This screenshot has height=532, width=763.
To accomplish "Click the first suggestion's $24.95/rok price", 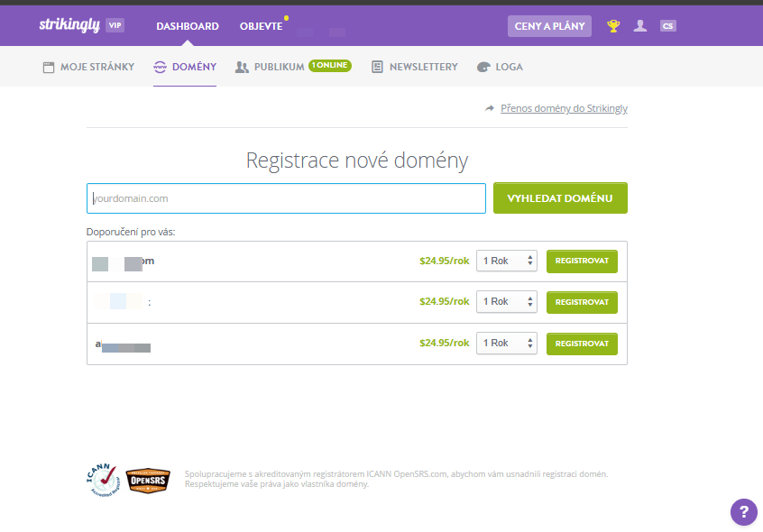I will pyautogui.click(x=445, y=261).
